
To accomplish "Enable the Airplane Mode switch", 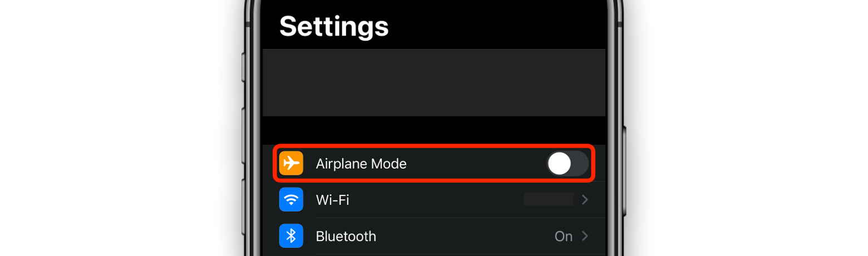I will [567, 164].
